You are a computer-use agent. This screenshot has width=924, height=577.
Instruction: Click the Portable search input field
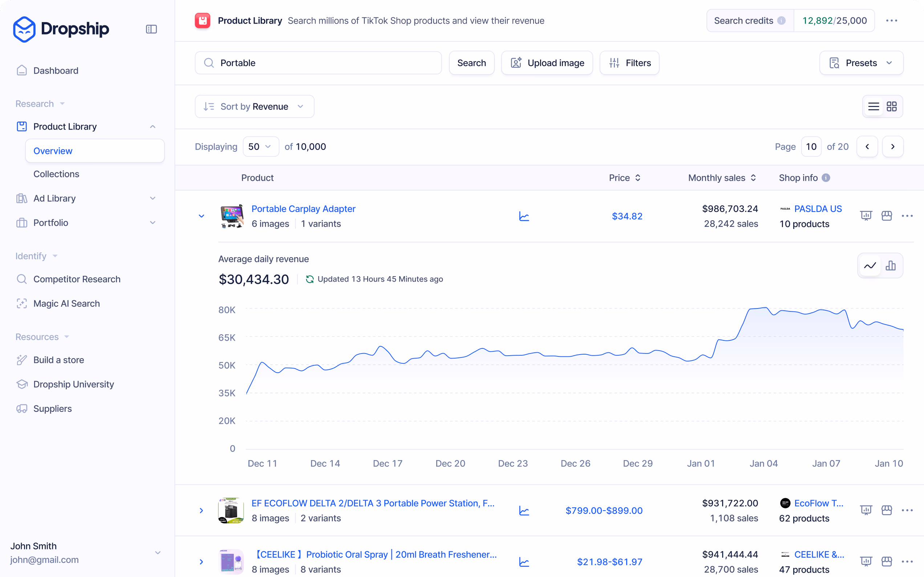click(325, 63)
